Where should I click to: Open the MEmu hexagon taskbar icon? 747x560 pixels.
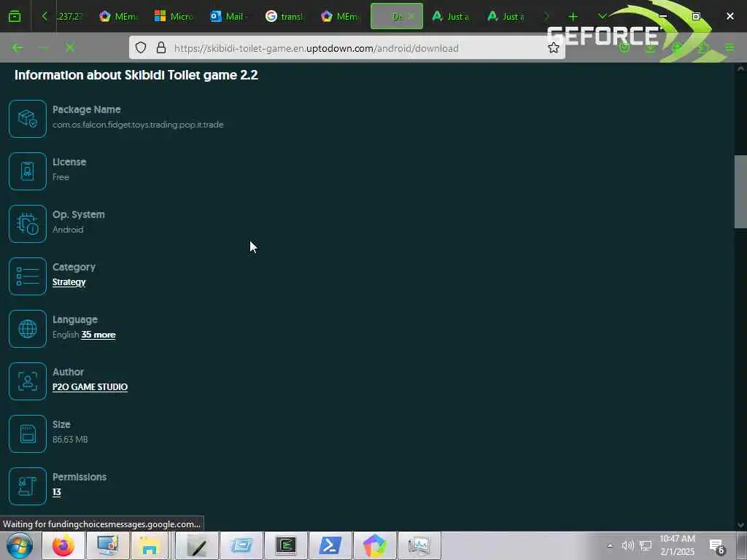tap(374, 545)
